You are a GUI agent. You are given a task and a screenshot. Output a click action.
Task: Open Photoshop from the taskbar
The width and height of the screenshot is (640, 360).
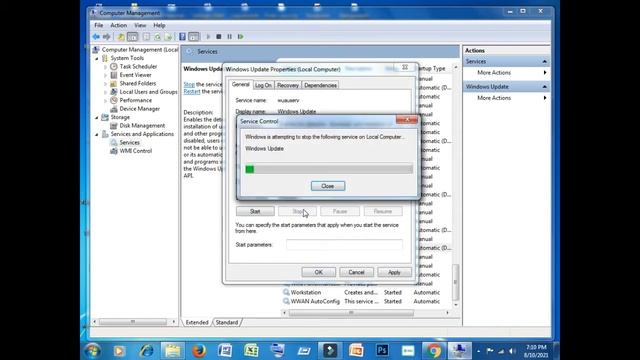click(382, 351)
